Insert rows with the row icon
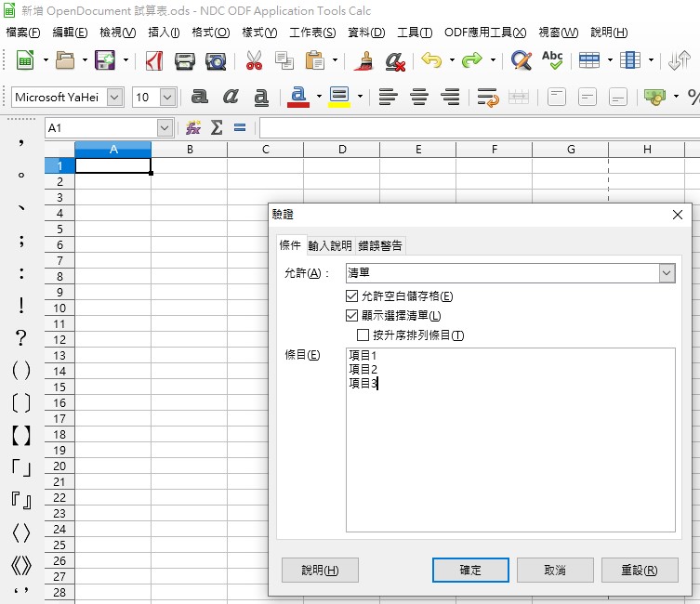The image size is (700, 604). coord(588,60)
